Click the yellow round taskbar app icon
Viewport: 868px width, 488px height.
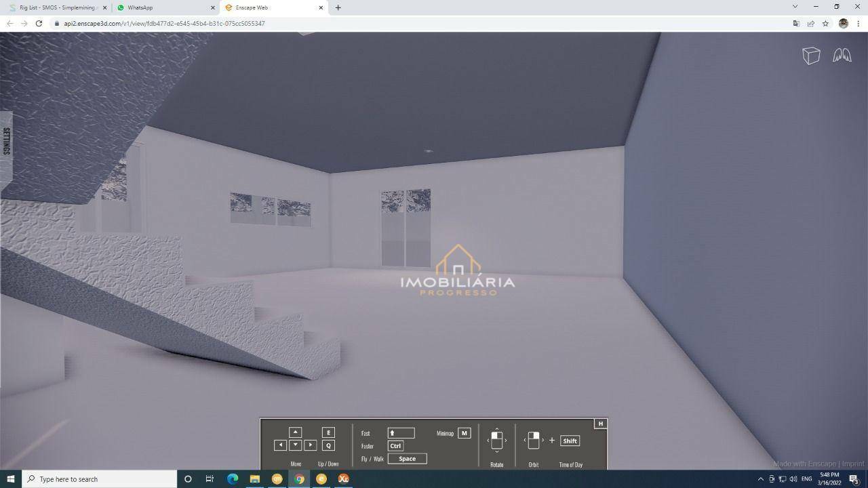[277, 479]
